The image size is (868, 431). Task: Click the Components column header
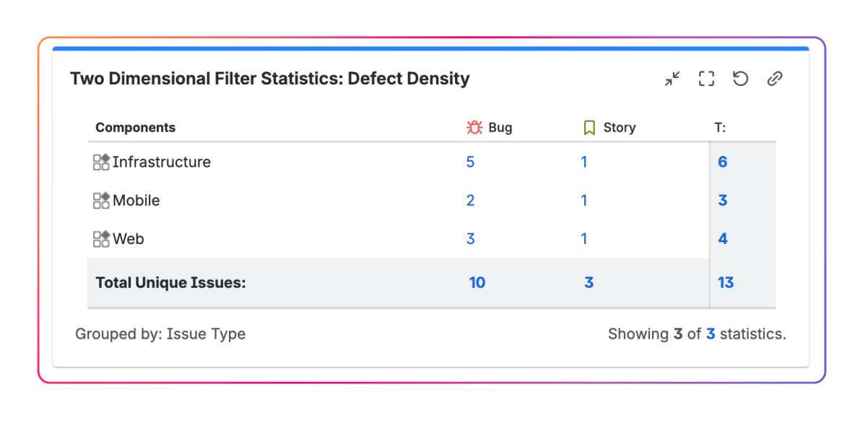pos(136,126)
